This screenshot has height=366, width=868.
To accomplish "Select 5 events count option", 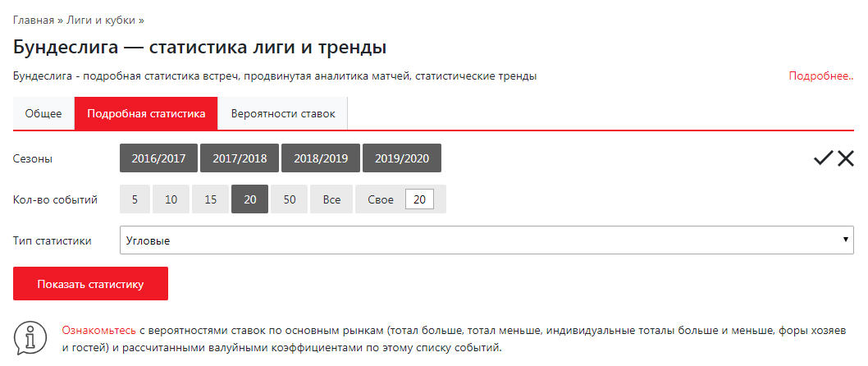I will click(x=135, y=199).
